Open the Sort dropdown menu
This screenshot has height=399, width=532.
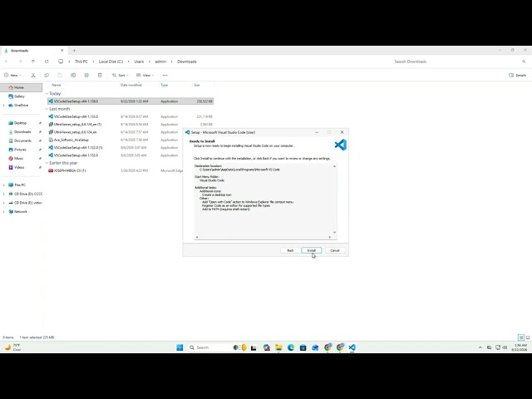pos(120,75)
